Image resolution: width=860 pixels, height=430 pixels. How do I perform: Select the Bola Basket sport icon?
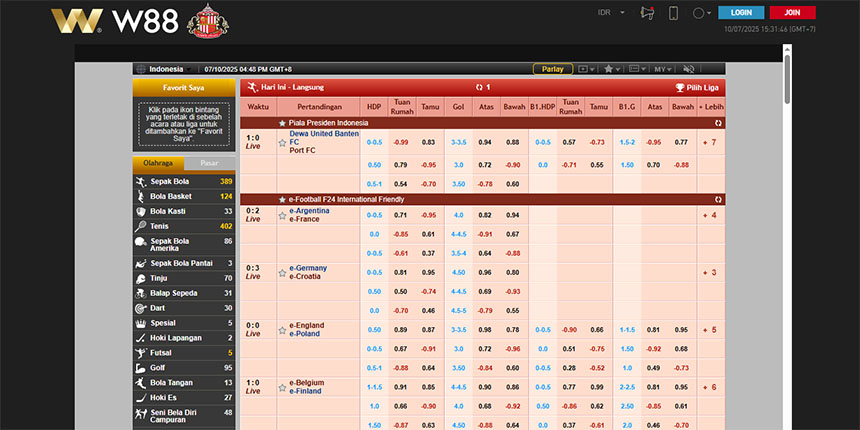141,196
